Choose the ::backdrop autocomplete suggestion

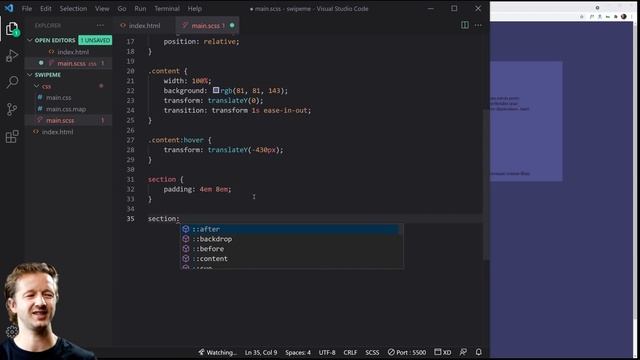point(291,239)
